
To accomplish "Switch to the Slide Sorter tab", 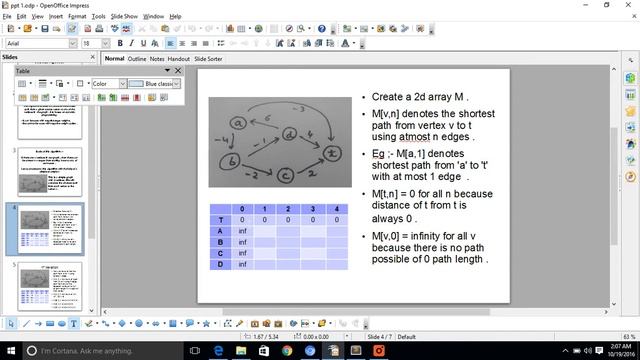I will tap(208, 59).
